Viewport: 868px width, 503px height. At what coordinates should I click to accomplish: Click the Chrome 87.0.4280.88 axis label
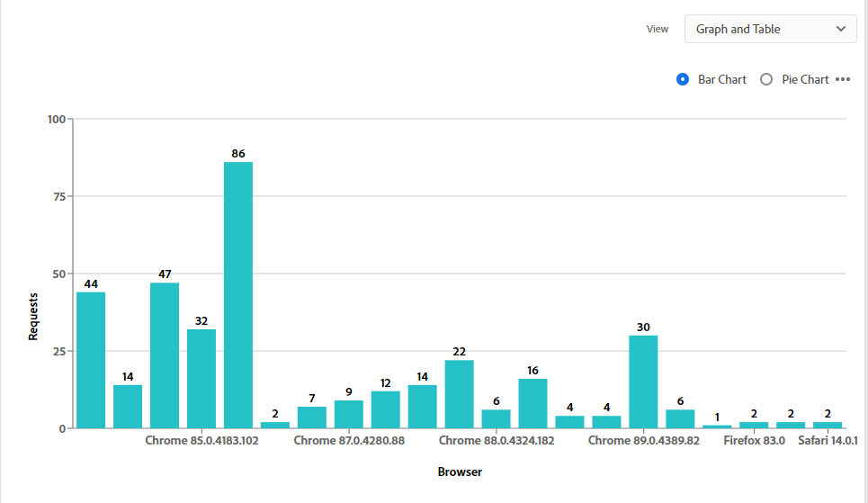click(349, 441)
